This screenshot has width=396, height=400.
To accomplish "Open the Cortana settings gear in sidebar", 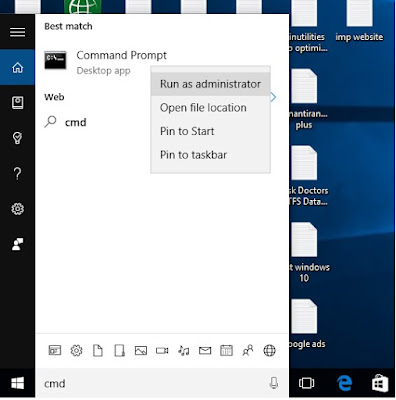I will pyautogui.click(x=17, y=209).
